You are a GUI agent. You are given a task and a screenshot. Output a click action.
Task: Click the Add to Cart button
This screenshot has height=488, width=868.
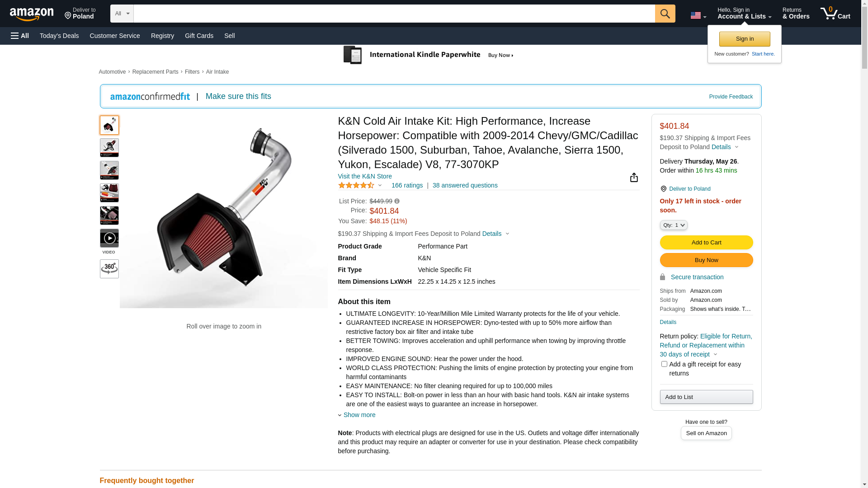click(706, 243)
